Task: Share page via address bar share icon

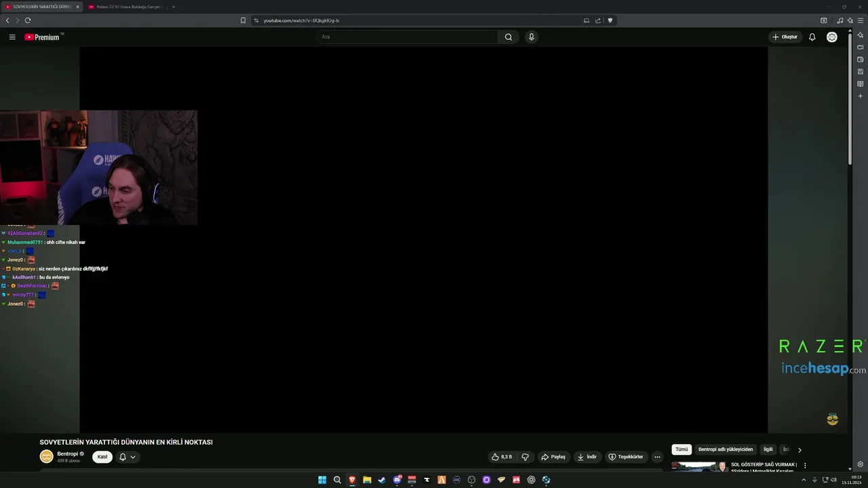Action: 598,20
